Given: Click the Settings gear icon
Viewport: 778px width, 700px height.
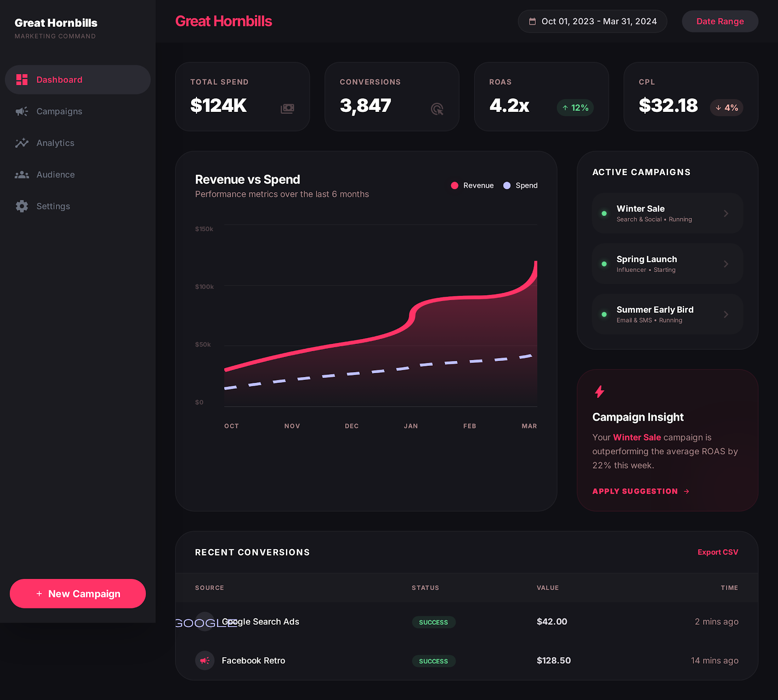Looking at the screenshot, I should [22, 206].
